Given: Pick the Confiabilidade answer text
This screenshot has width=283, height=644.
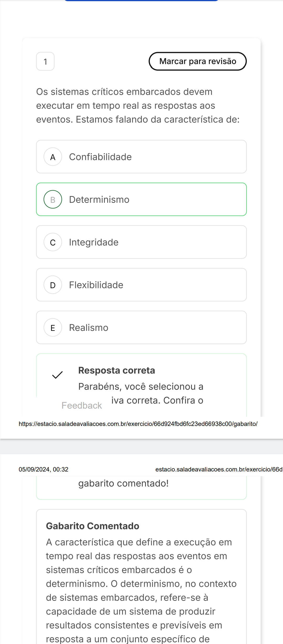Looking at the screenshot, I should coord(100,157).
